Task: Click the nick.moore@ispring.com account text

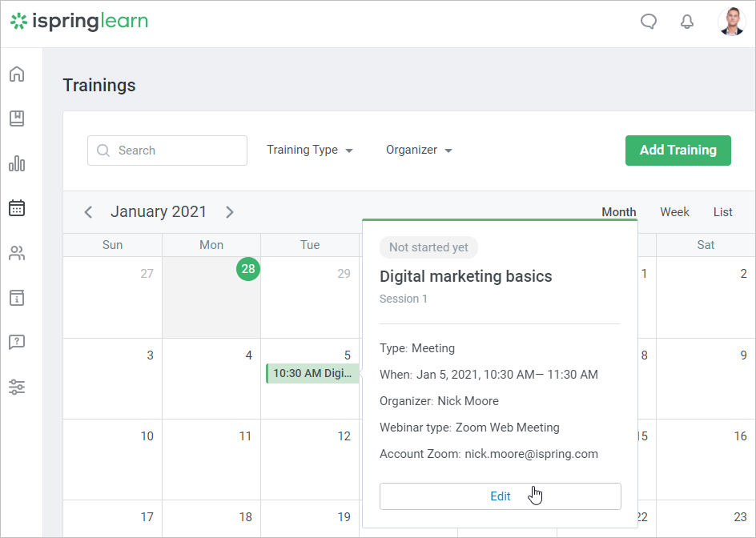Action: (531, 454)
